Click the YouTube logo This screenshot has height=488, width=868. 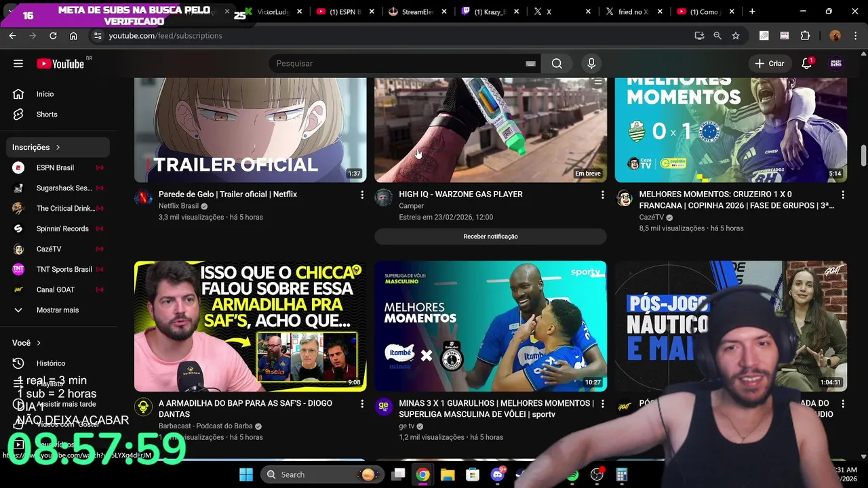coord(60,64)
